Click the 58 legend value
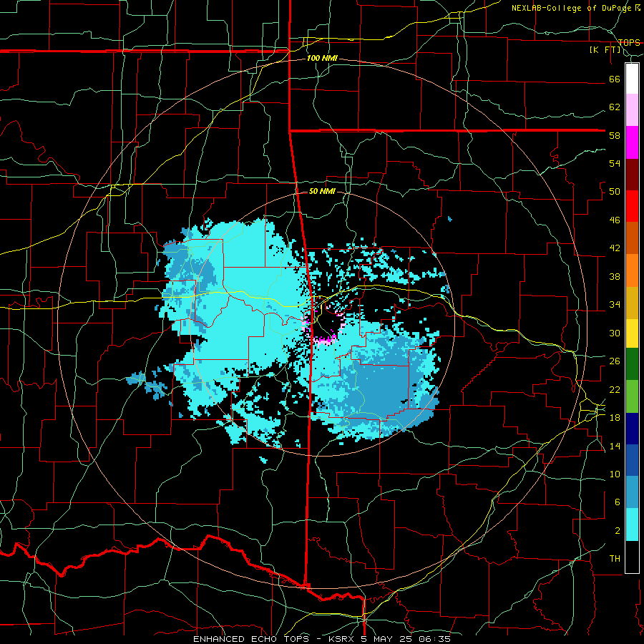This screenshot has height=644, width=644. (x=615, y=135)
